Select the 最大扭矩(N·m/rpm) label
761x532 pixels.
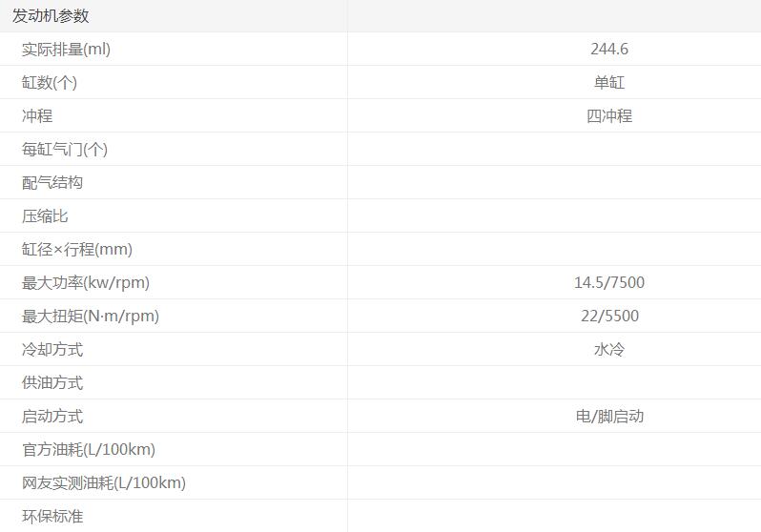91,317
